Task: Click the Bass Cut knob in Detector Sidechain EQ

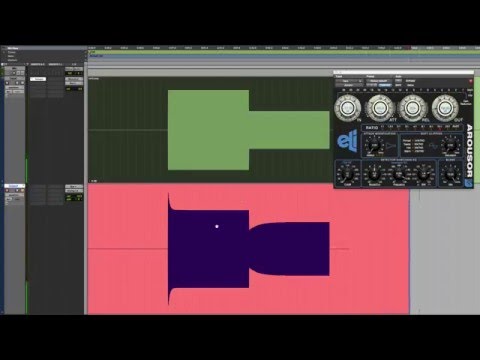Action: 348,174
